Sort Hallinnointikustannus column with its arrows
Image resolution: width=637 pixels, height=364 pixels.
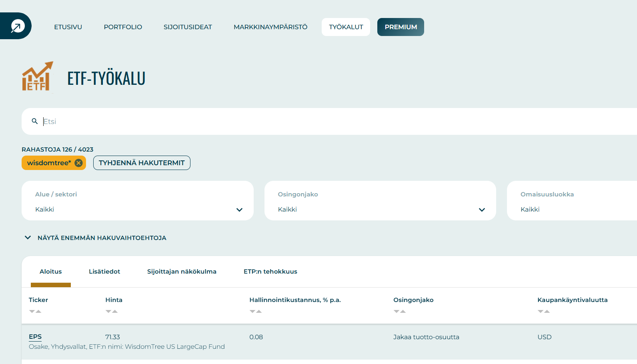click(256, 311)
